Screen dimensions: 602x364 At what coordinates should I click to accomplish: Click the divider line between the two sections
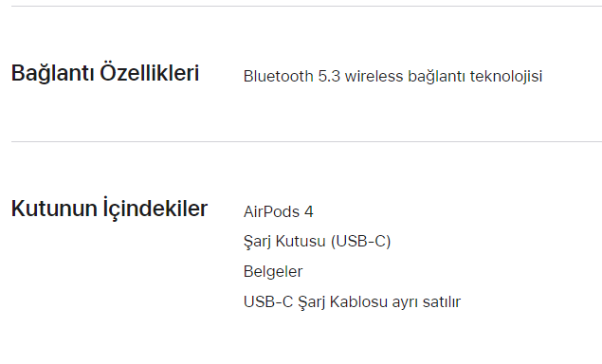pos(306,141)
